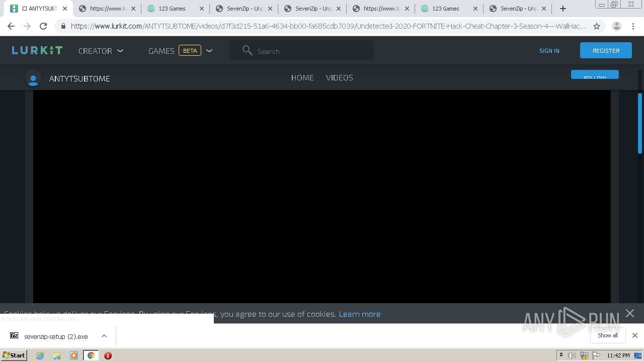Click the red Opera taskbar icon
Screen dimensions: 644x362
coord(108,355)
